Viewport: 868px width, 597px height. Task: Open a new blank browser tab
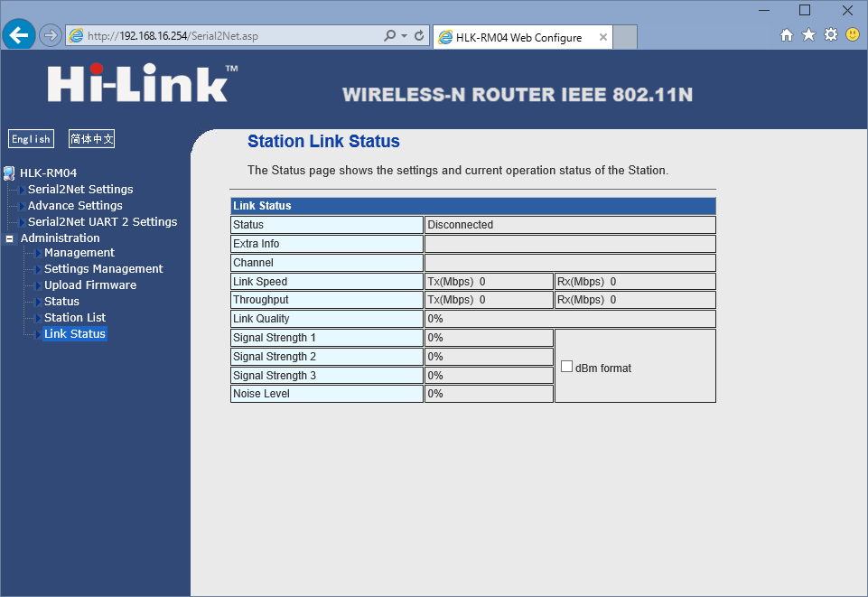pos(625,37)
